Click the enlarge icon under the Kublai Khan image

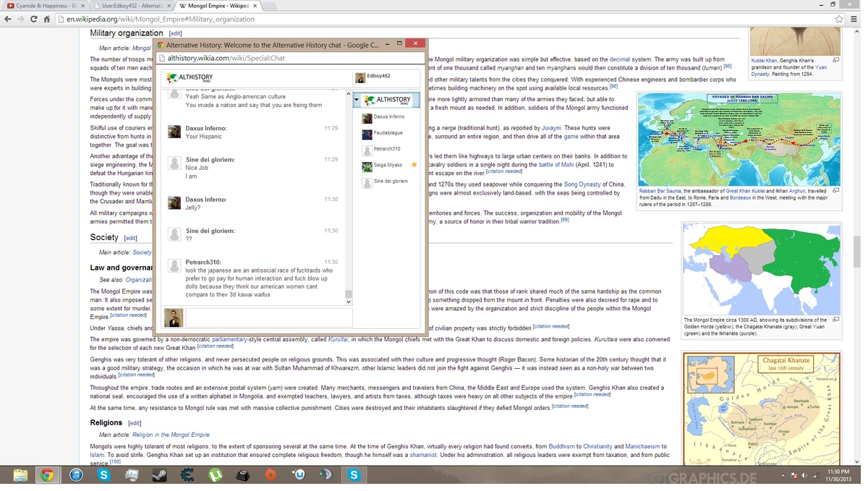click(x=835, y=60)
